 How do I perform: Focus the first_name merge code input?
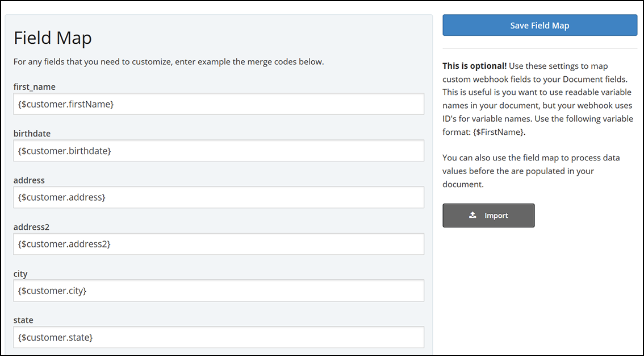(x=219, y=104)
